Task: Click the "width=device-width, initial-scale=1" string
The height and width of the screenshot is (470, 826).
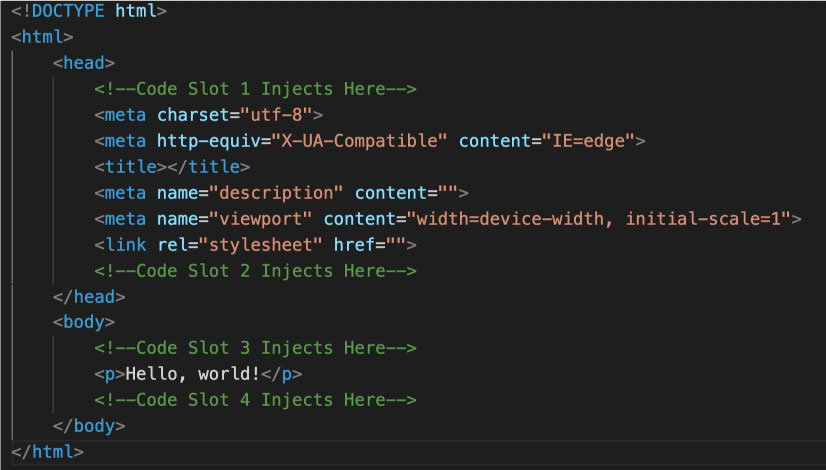Action: [598, 219]
